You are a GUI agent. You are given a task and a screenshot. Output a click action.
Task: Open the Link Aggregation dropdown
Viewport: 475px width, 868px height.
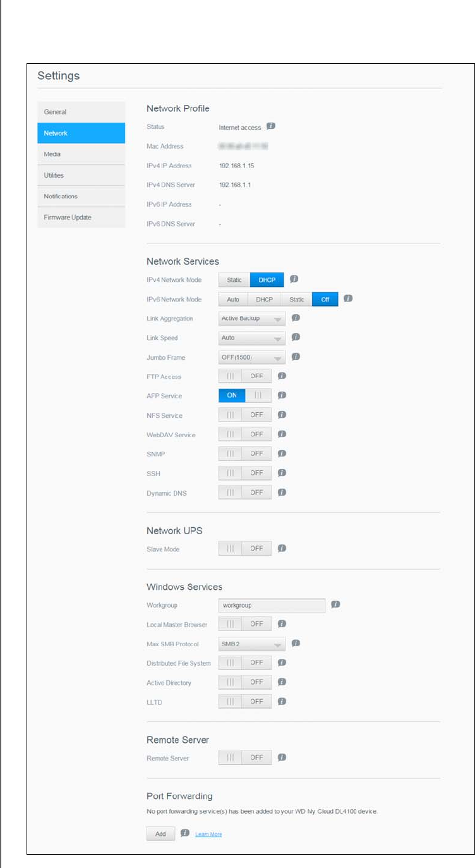coord(252,319)
